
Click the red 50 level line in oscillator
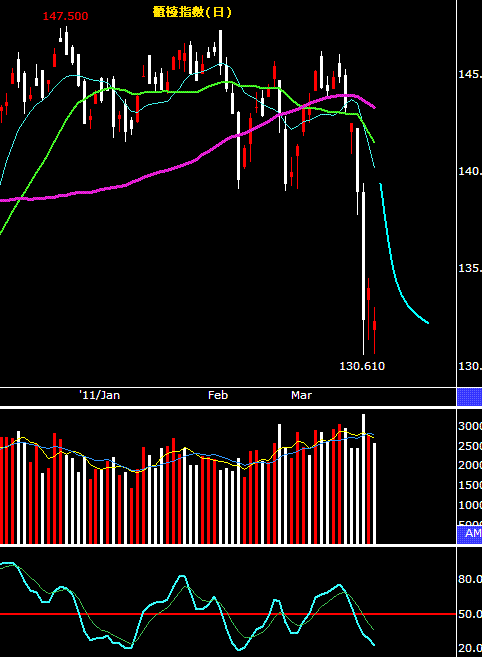[x=228, y=614]
